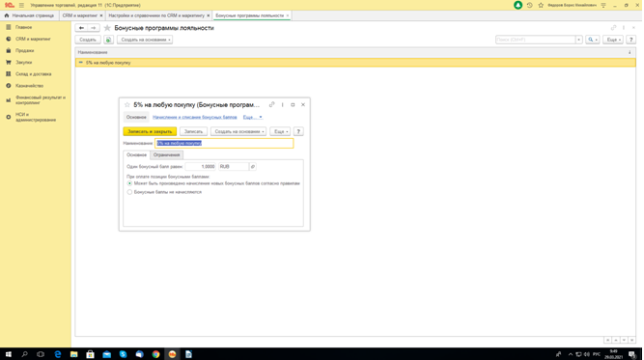Click the notifications bell icon in title bar
Viewport: 644px width, 360px height.
pyautogui.click(x=518, y=5)
